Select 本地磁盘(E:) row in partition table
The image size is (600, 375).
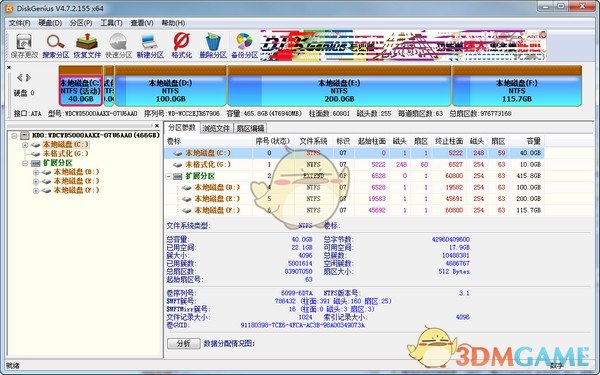pyautogui.click(x=354, y=199)
